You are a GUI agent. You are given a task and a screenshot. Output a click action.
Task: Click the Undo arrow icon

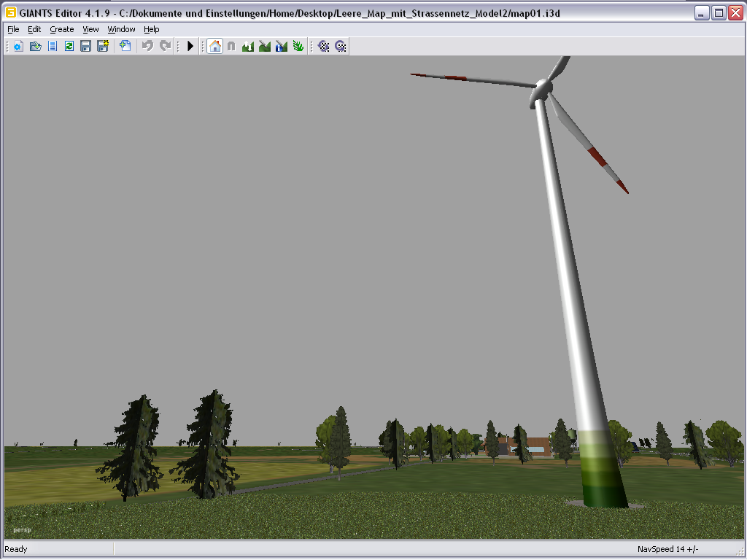[147, 46]
